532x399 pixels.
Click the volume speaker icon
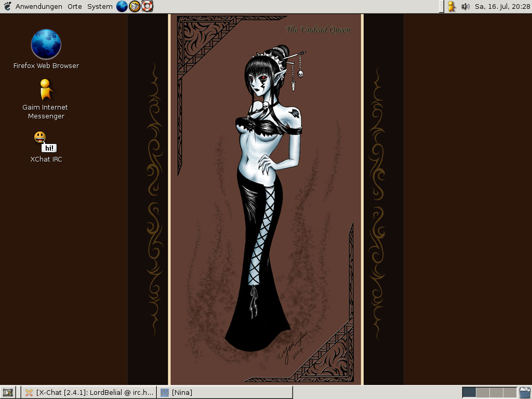465,6
